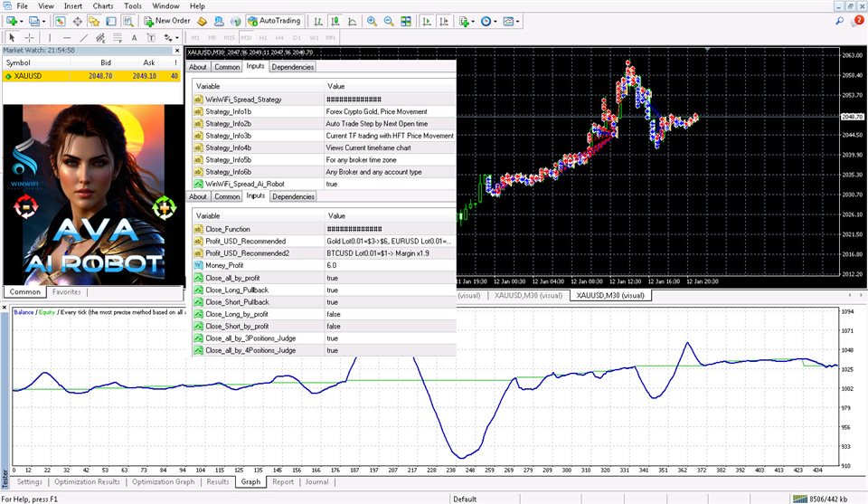Select the active XAUUSD,M30 (visual) chart tab
This screenshot has height=504, width=868.
click(610, 295)
